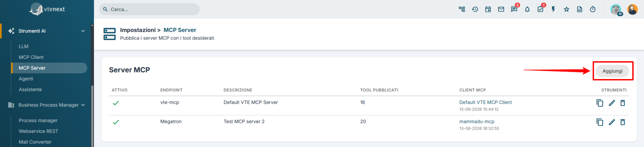Screen dimensions: 644x147
Task: Click the TOOL PUBBLICATI column header
Action: 379,90
